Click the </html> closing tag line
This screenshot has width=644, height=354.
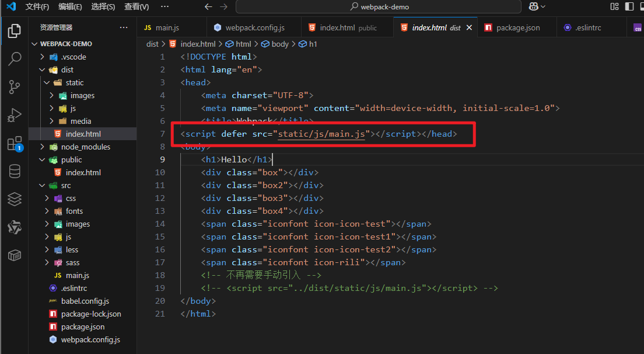coord(198,314)
